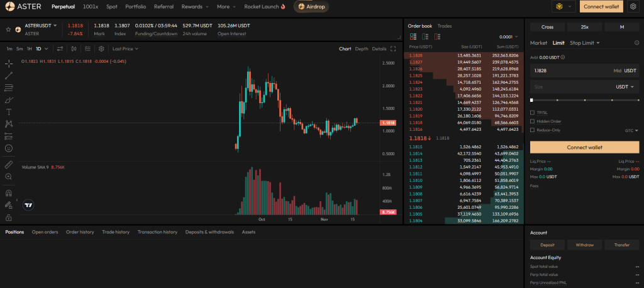644x288 pixels.
Task: Check the Hidden Order option
Action: [x=533, y=121]
